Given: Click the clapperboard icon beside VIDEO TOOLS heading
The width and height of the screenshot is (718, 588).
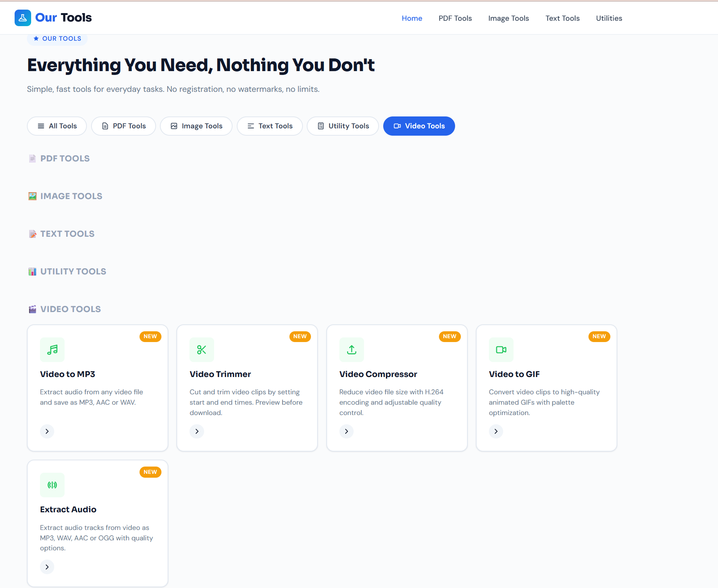Looking at the screenshot, I should [x=32, y=309].
